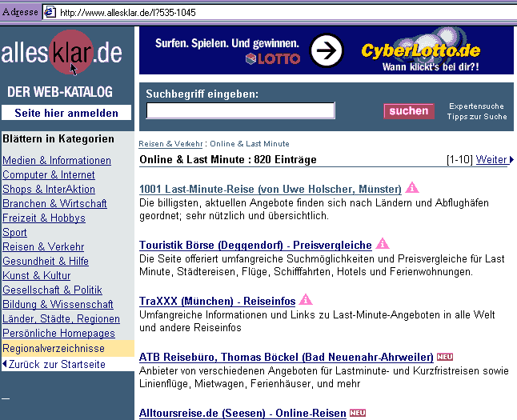The image size is (517, 420).
Task: Click 'DER WEB-KATALOG' heading text
Action: click(60, 92)
